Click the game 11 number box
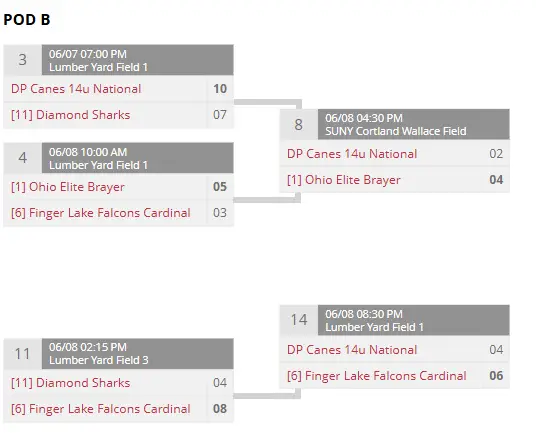Viewport: 536px width, 433px height. click(23, 354)
